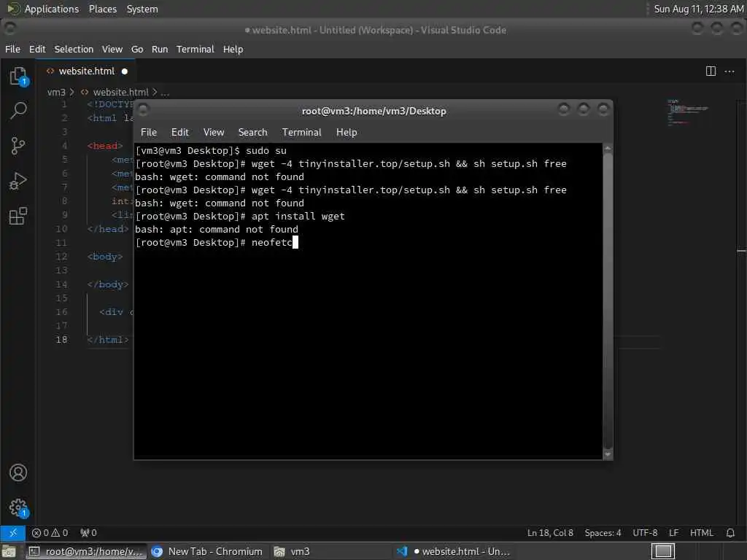This screenshot has height=560, width=747.
Task: Open the VS Code Help menu
Action: (233, 49)
